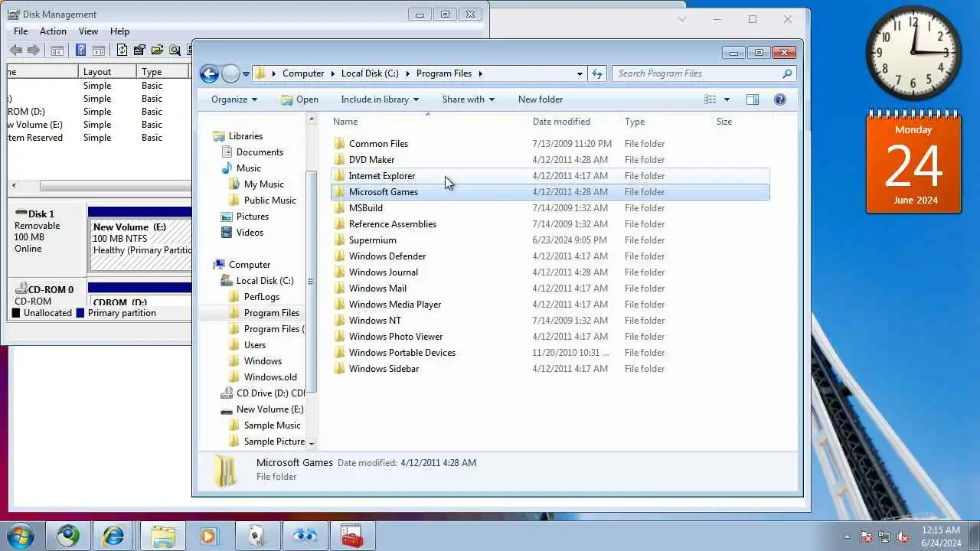980x551 pixels.
Task: Select Local Disk (C:) in navigation tree
Action: click(x=257, y=281)
